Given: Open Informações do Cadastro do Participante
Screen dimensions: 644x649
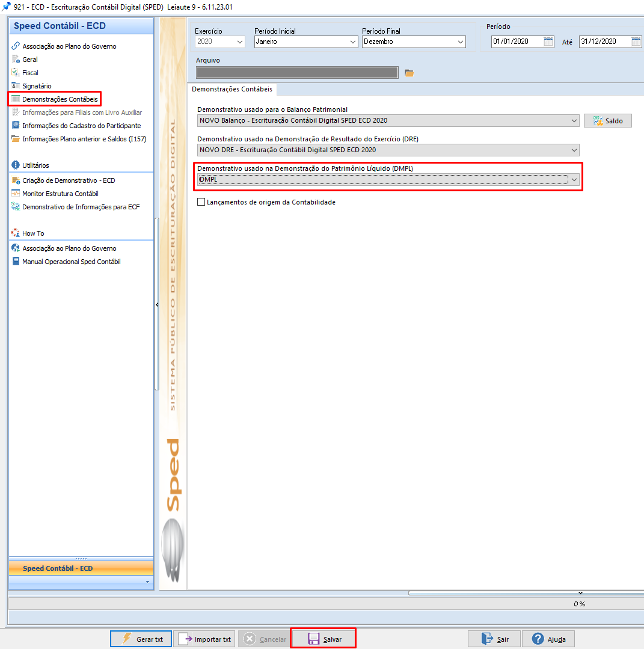Looking at the screenshot, I should pyautogui.click(x=82, y=126).
